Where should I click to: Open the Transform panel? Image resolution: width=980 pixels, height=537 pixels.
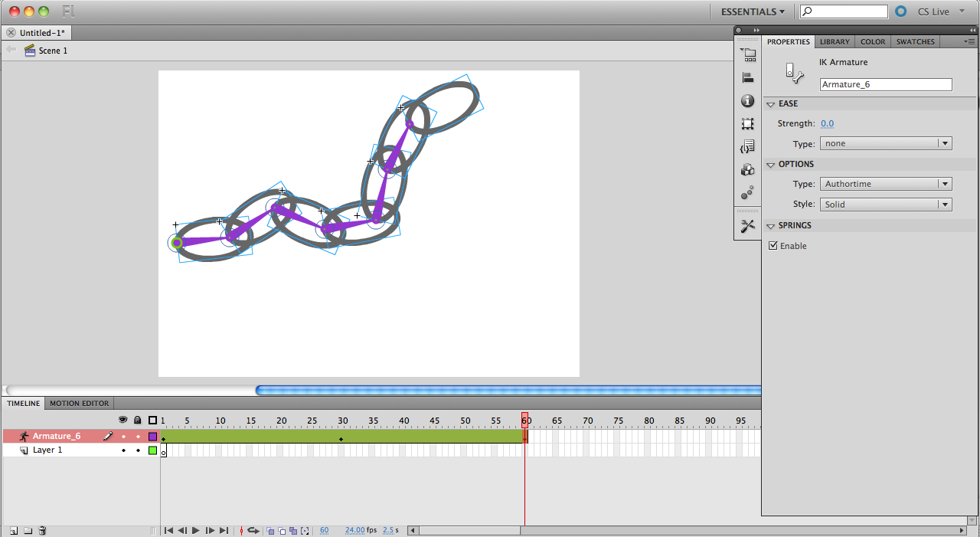747,123
